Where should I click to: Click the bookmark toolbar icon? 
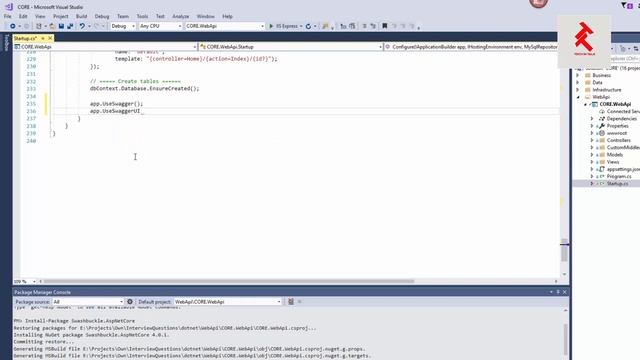(x=384, y=26)
